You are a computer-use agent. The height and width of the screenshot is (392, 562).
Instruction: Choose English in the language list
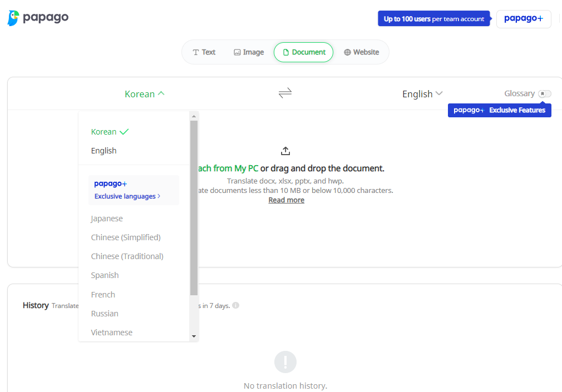103,151
